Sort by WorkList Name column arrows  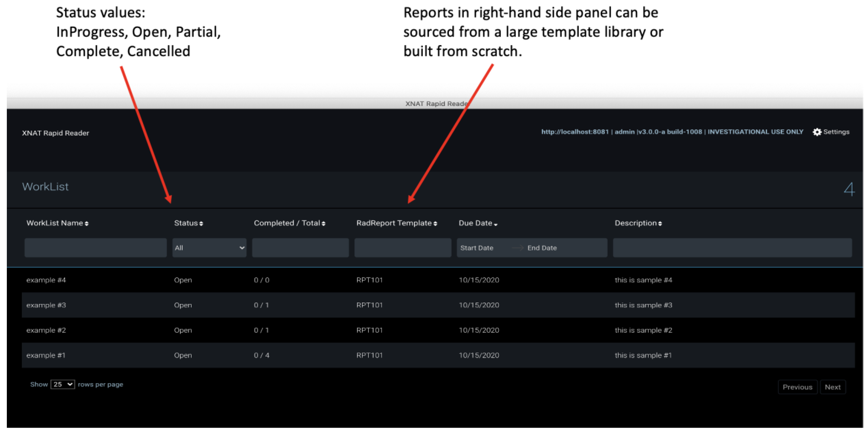point(87,224)
